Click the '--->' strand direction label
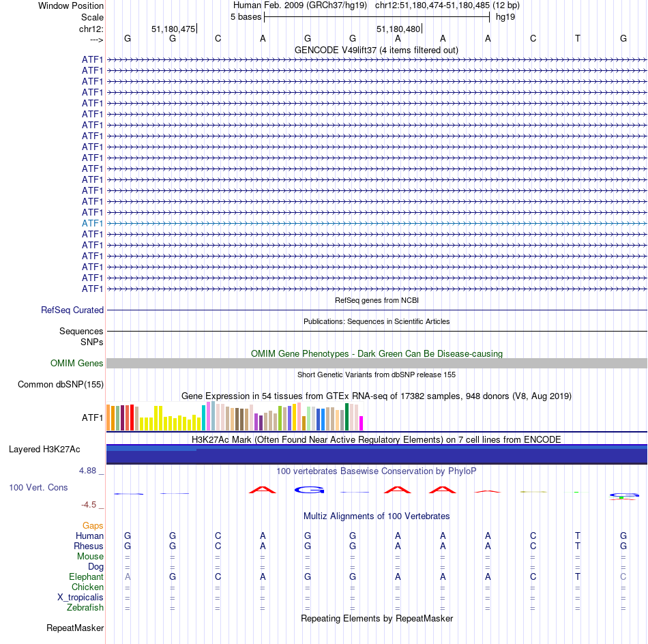Screen dimensions: 648x644 tap(96, 40)
